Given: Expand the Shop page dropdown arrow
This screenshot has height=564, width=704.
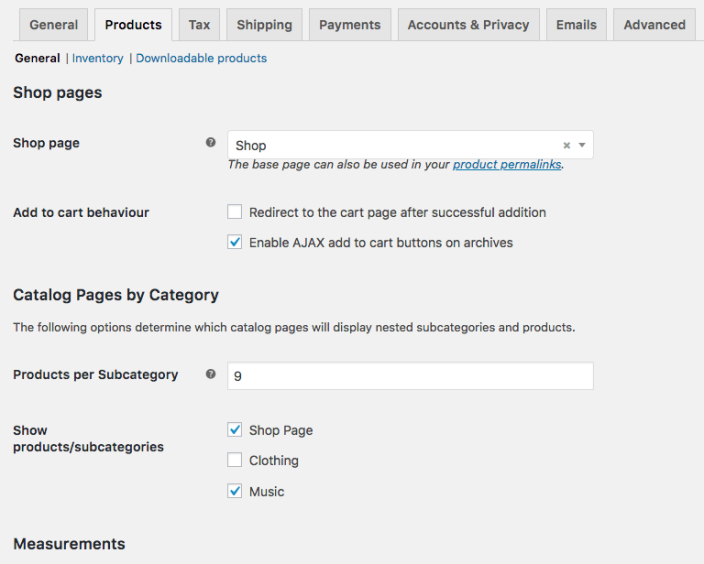Looking at the screenshot, I should [582, 145].
